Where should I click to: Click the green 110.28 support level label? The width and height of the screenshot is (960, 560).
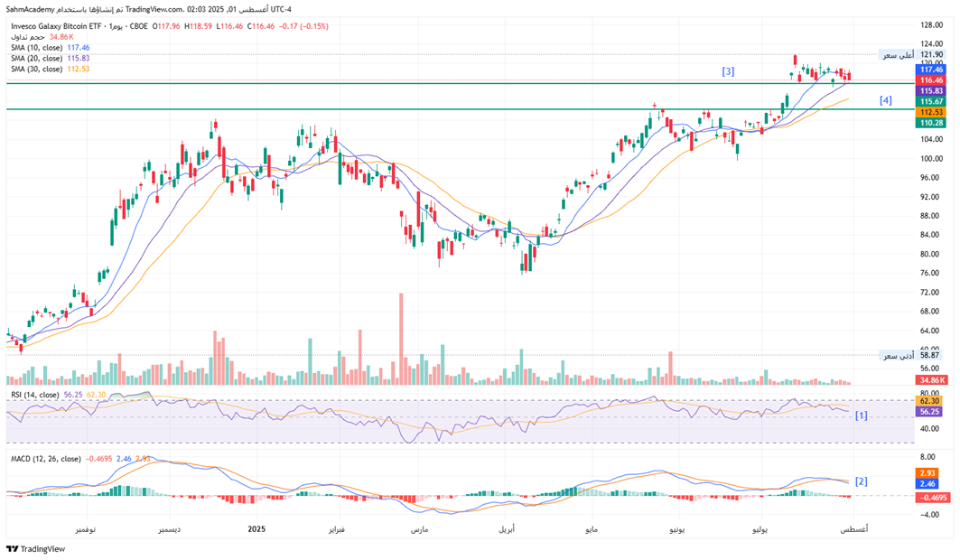pos(930,123)
